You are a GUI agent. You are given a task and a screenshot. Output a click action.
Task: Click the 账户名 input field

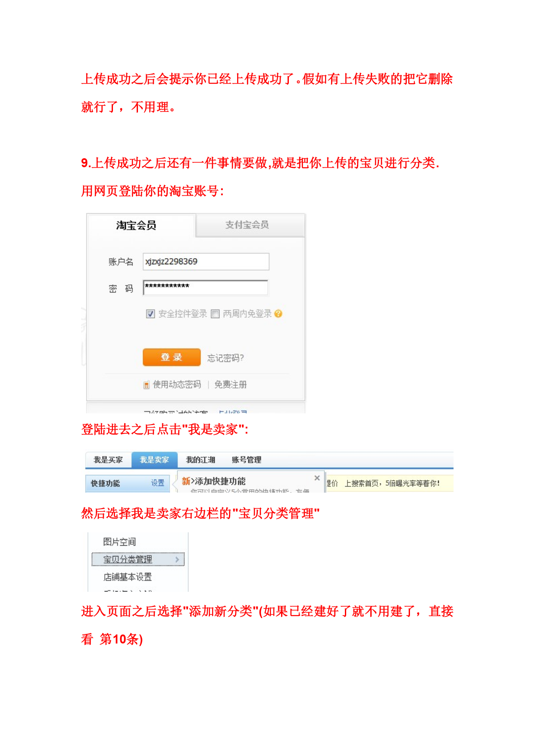[x=206, y=262]
